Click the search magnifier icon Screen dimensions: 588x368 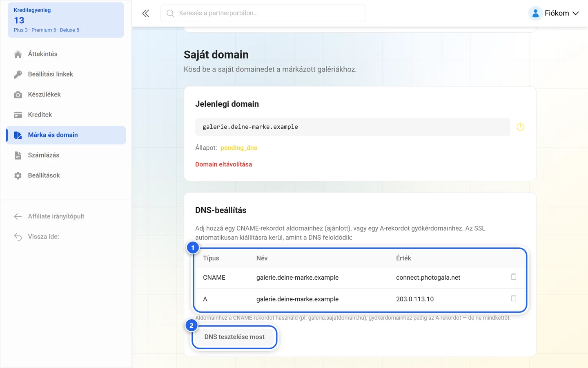coord(170,13)
